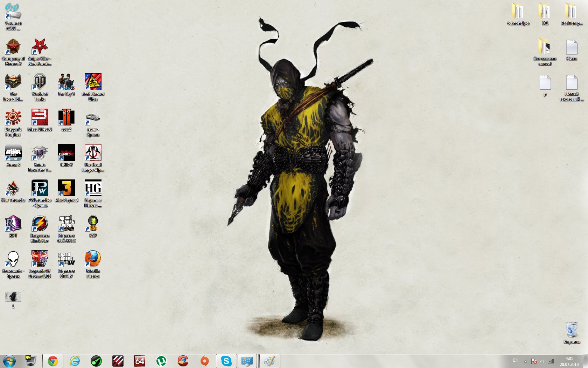Open CCleaner from the taskbar
588x368 pixels.
tap(183, 361)
